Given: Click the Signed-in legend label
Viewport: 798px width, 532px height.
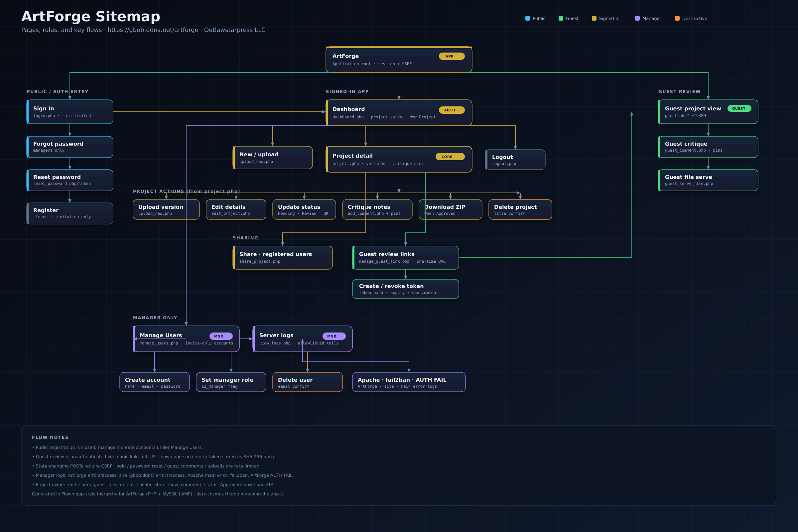Looking at the screenshot, I should tap(609, 18).
